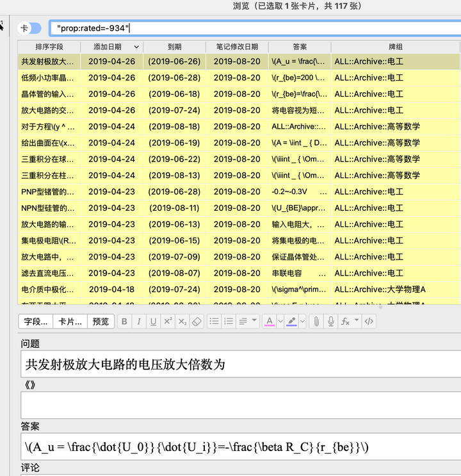The width and height of the screenshot is (461, 476).
Task: Sort by 排序字段 column header
Action: coord(49,47)
